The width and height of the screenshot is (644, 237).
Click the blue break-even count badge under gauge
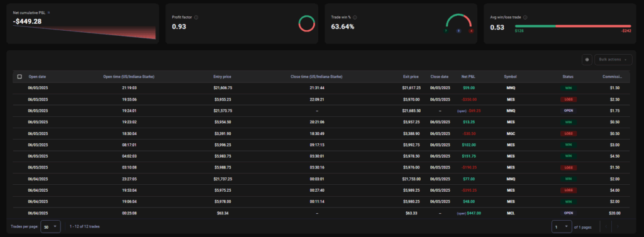(x=458, y=31)
